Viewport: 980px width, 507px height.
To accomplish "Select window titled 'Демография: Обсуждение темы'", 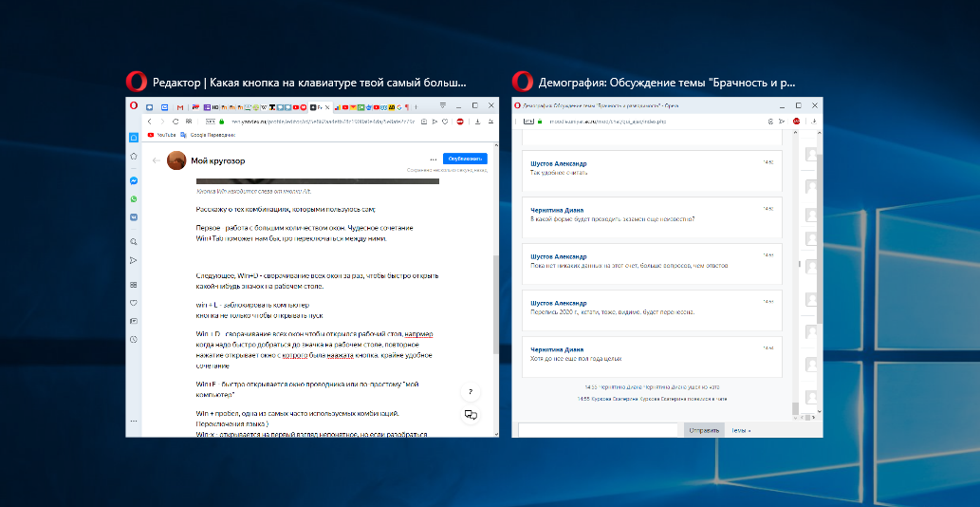I will click(668, 266).
